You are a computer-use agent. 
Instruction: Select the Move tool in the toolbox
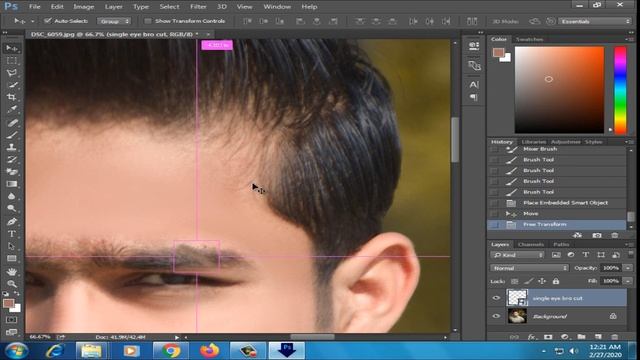11,49
